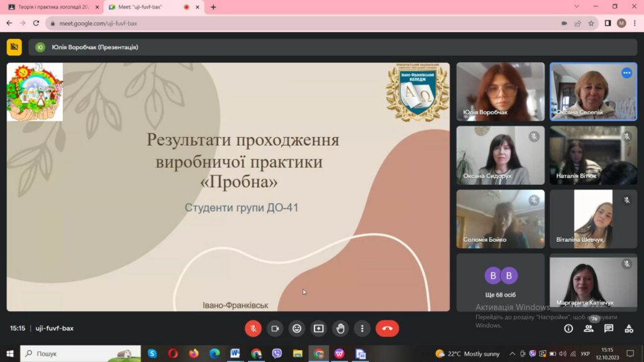The width and height of the screenshot is (644, 362).
Task: Expand Chrome tab search chevron
Action: (577, 7)
